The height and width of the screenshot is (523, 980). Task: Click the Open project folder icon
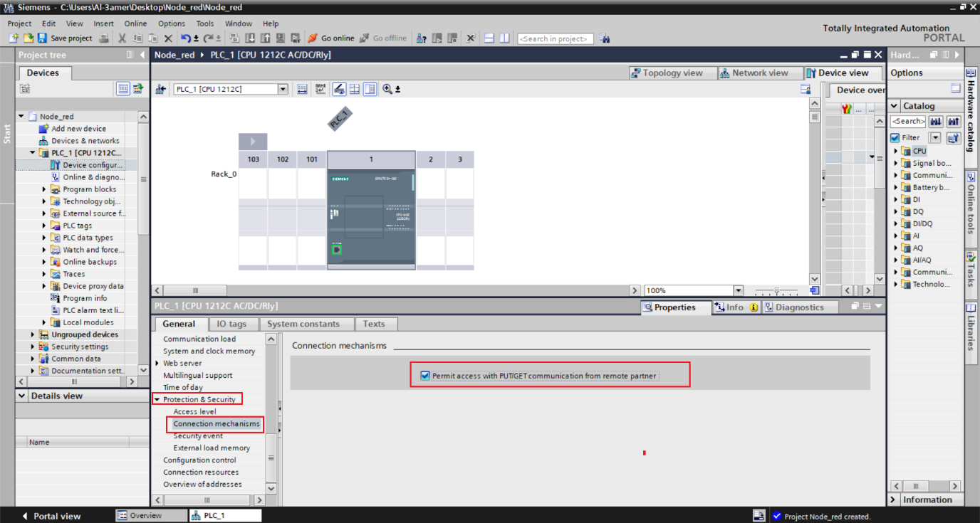(x=28, y=38)
